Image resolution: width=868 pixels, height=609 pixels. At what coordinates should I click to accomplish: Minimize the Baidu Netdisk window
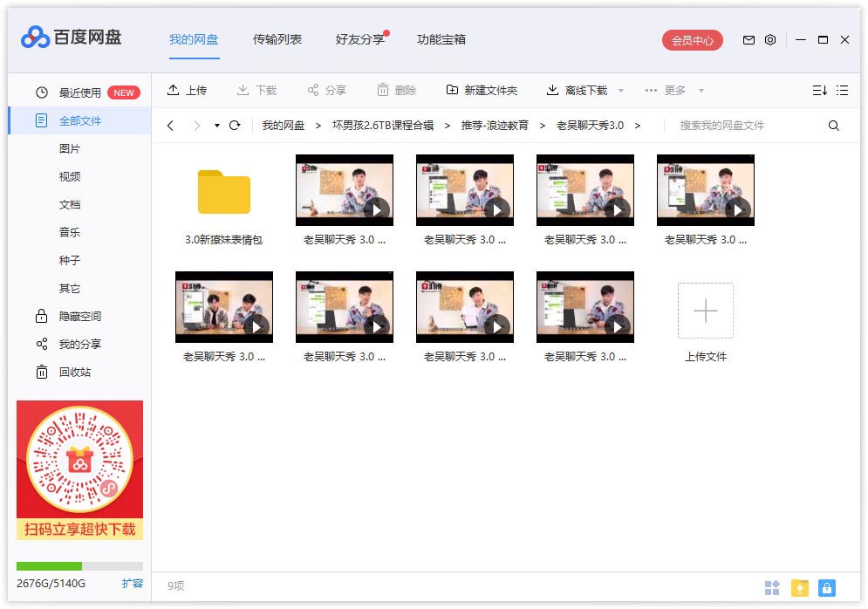pyautogui.click(x=801, y=40)
